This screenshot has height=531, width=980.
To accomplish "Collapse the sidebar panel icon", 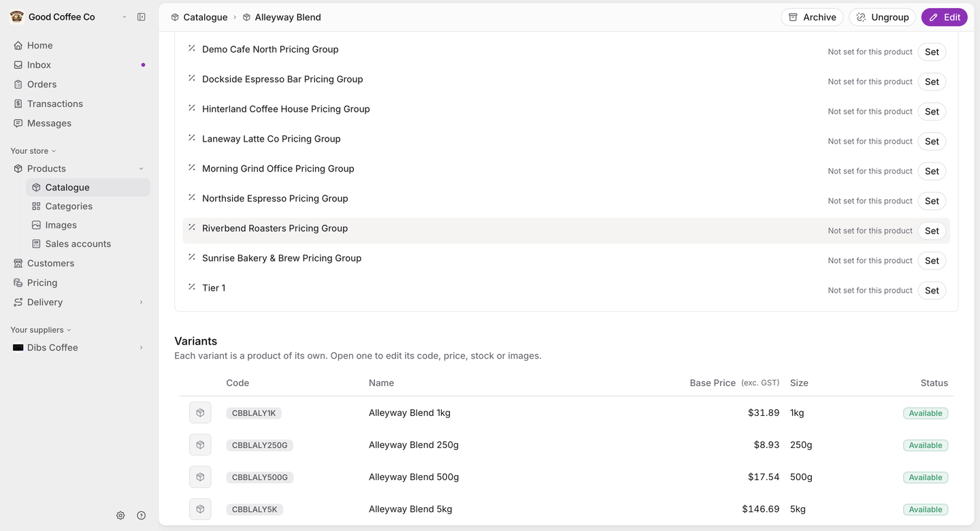I will tap(142, 17).
